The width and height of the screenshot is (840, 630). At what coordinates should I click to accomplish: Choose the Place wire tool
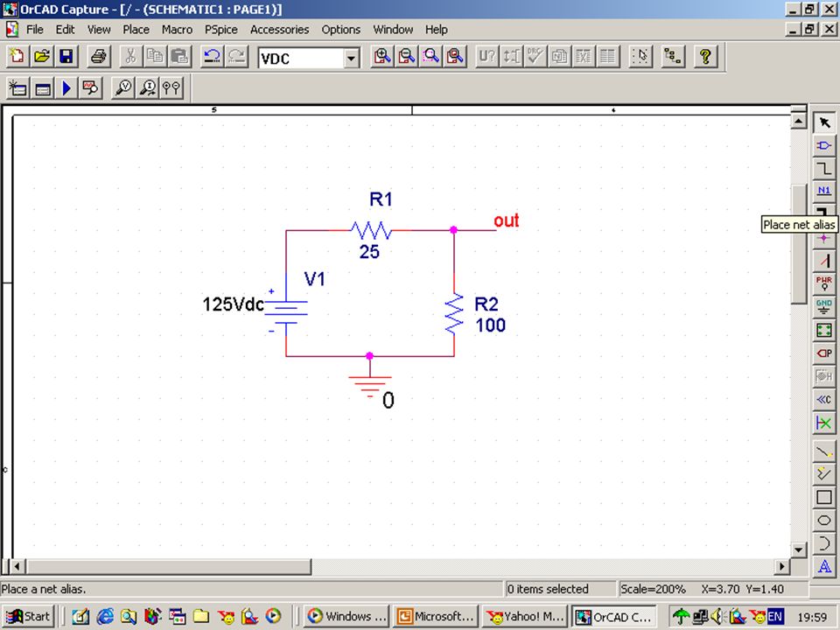(x=824, y=169)
